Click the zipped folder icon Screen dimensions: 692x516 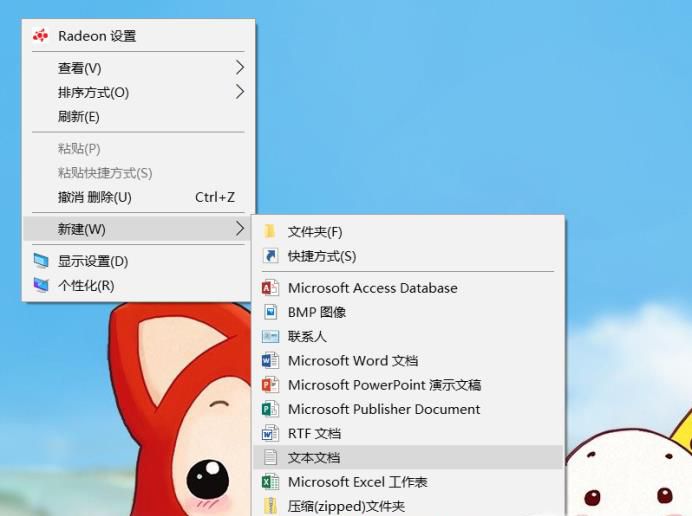click(x=270, y=506)
